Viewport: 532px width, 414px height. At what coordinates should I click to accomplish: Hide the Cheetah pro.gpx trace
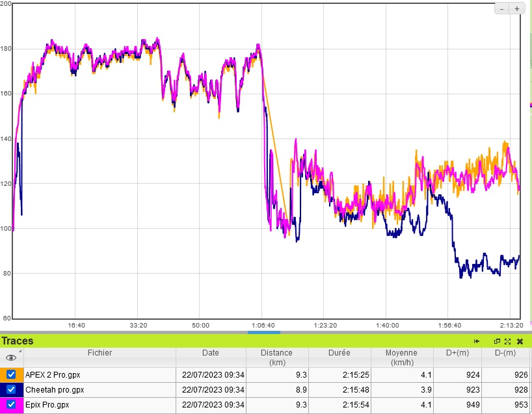pyautogui.click(x=11, y=389)
